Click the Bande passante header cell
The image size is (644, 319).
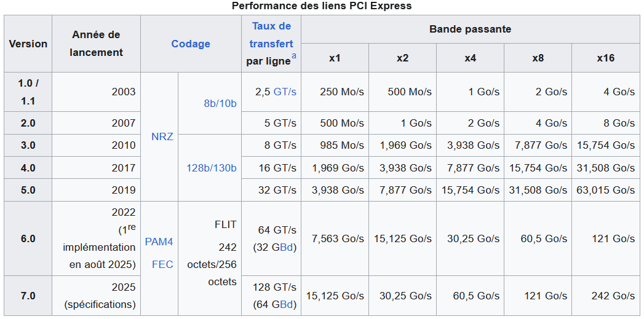pos(471,29)
